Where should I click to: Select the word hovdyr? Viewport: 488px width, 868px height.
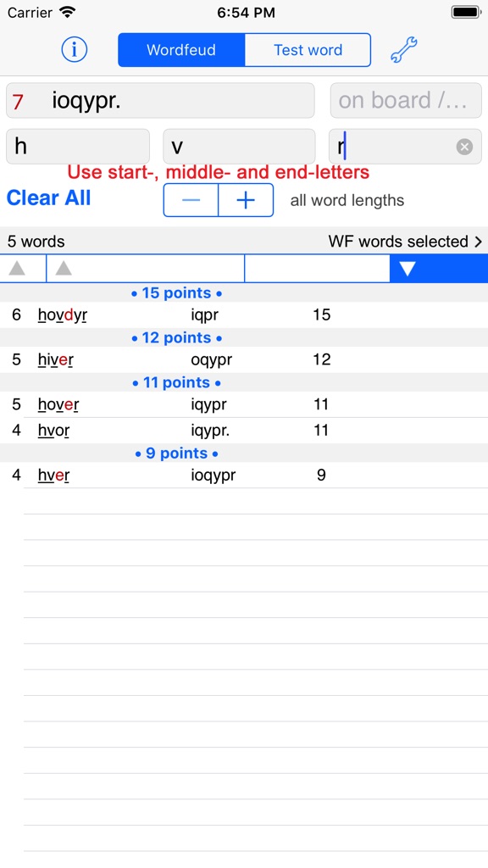click(x=60, y=314)
